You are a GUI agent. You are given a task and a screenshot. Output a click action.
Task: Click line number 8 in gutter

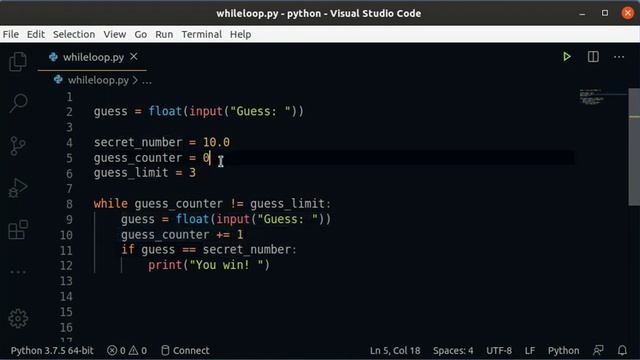coord(69,204)
